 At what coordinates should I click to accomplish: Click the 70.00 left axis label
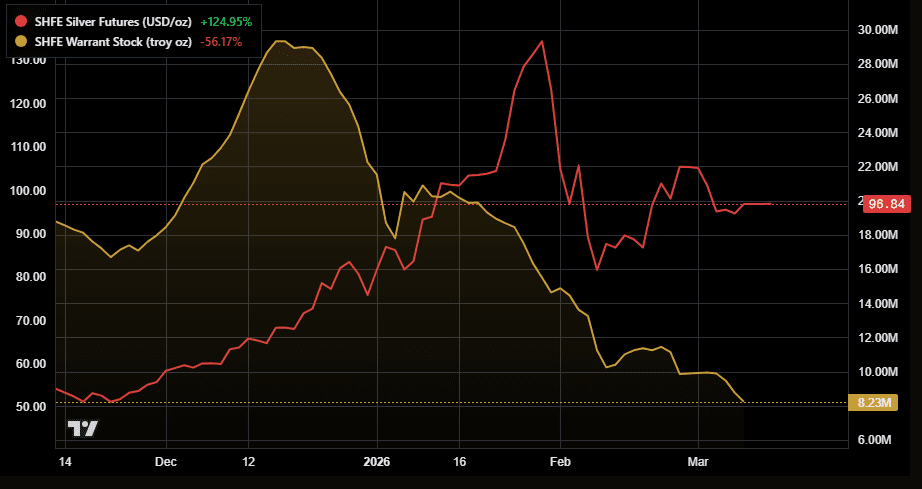pos(31,320)
